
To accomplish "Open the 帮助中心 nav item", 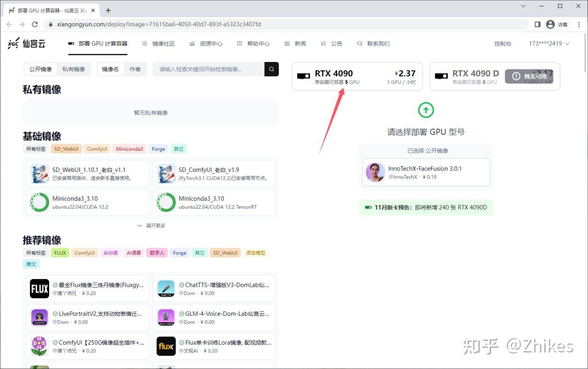I will (253, 44).
